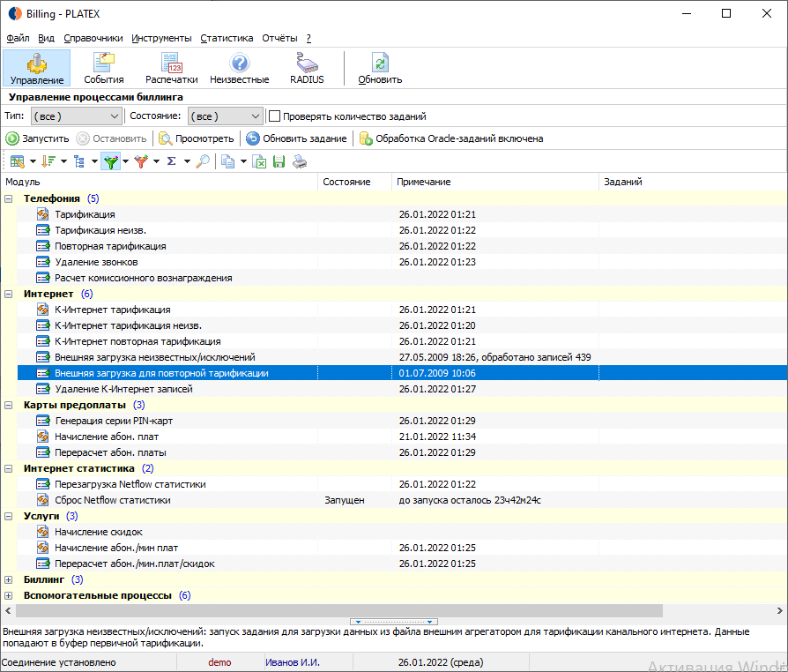Open the События view
788x672 pixels.
tap(103, 68)
